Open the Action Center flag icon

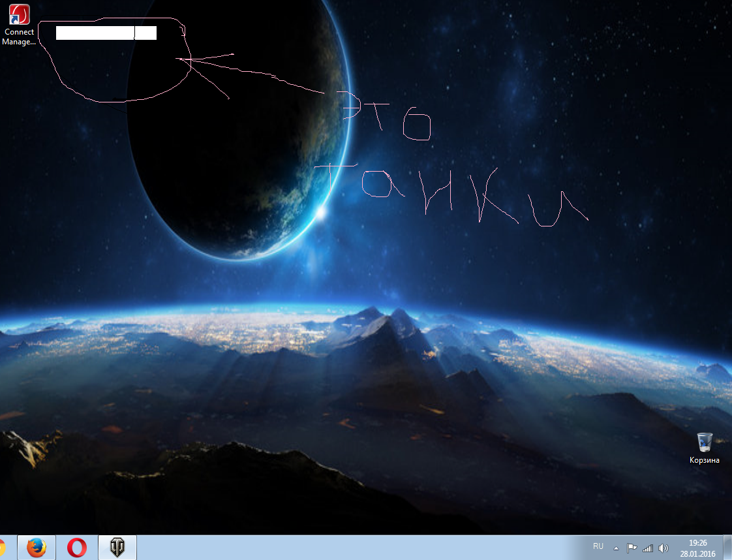pos(632,548)
